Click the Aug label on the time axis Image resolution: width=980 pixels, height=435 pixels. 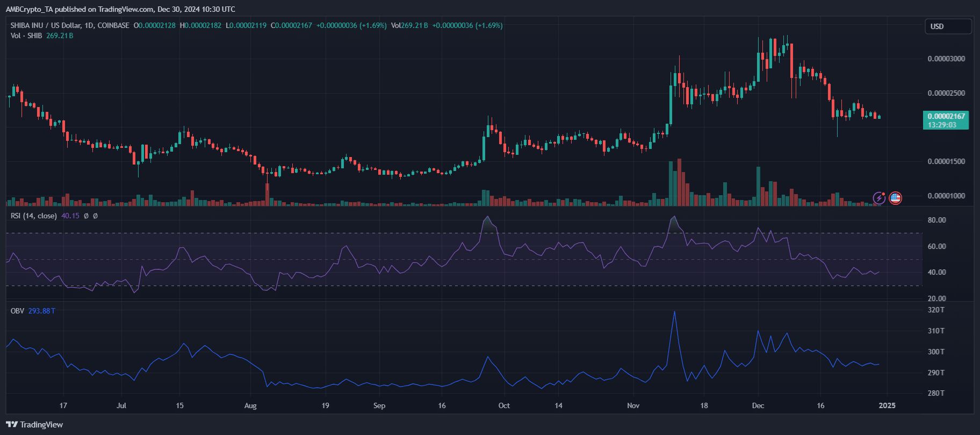(x=250, y=405)
